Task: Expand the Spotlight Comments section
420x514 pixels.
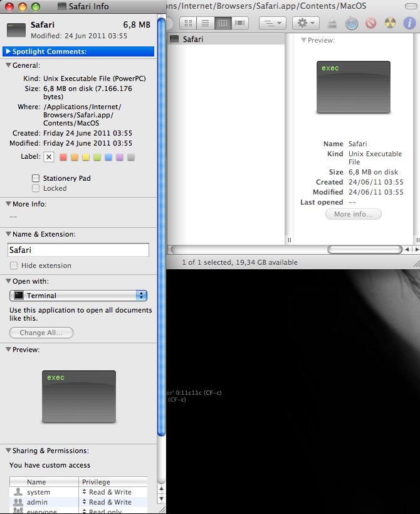Action: 9,51
